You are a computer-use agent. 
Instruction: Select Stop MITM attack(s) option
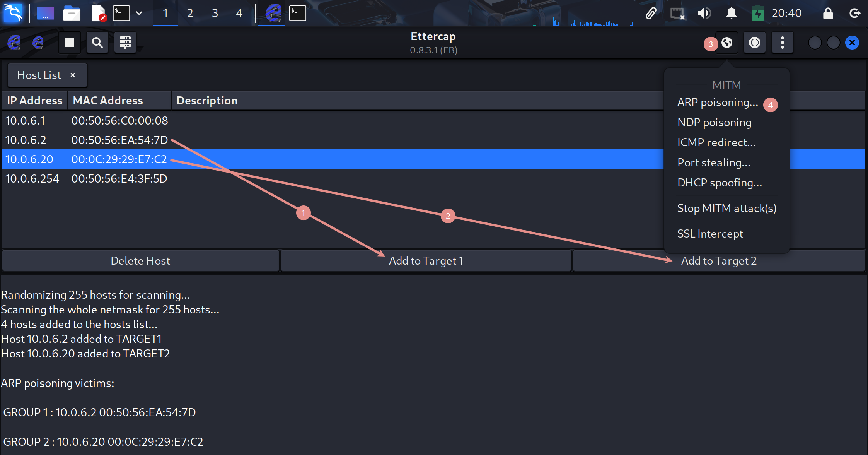726,208
